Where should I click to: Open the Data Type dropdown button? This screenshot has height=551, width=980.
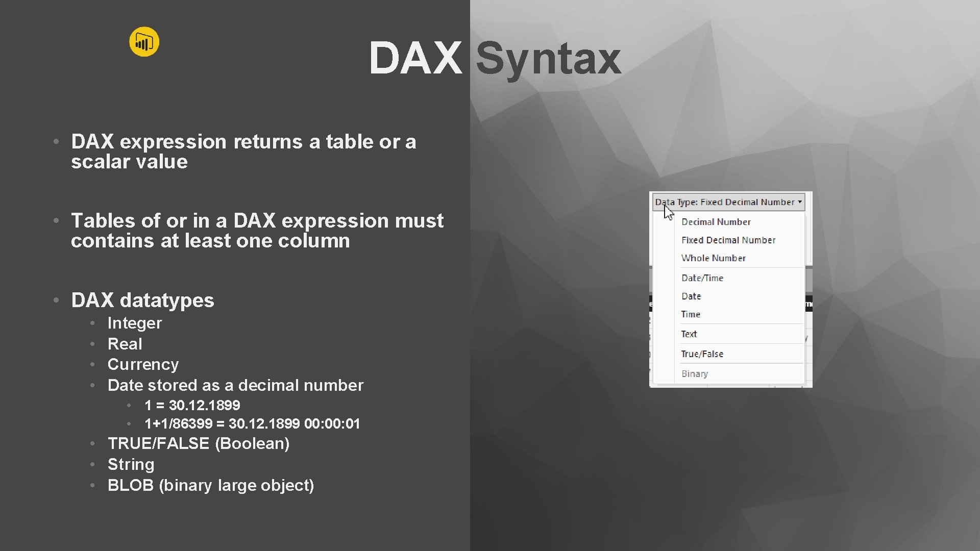click(728, 202)
